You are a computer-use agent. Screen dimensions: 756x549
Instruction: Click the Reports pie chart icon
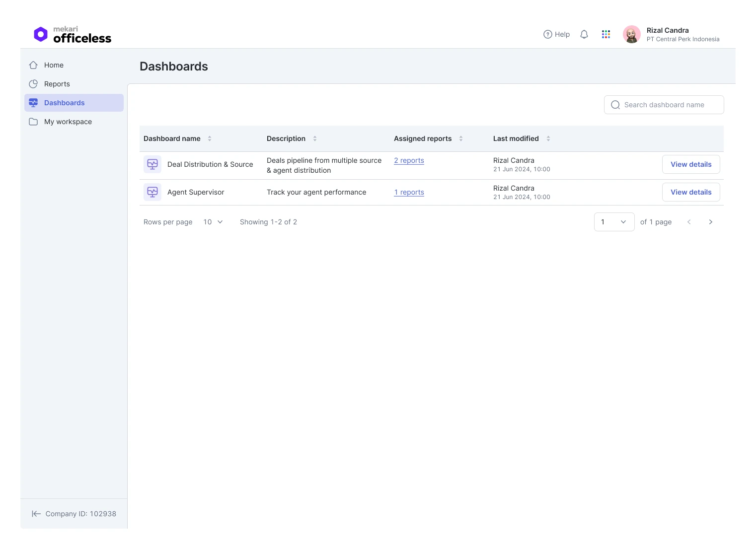click(33, 84)
